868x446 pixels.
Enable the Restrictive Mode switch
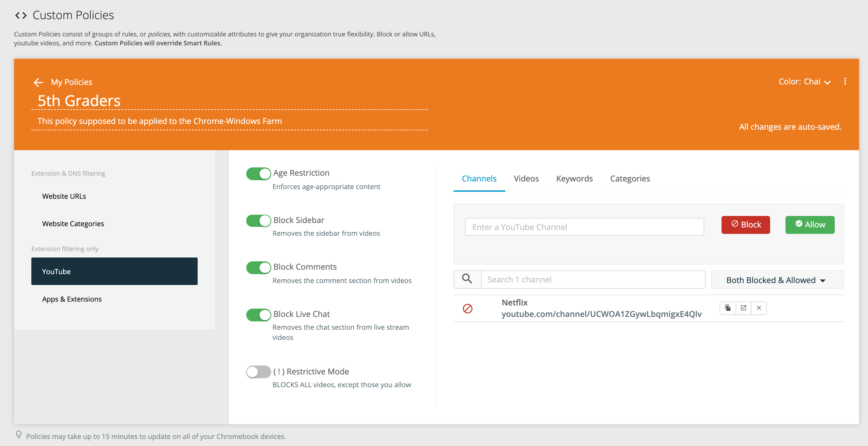coord(258,372)
